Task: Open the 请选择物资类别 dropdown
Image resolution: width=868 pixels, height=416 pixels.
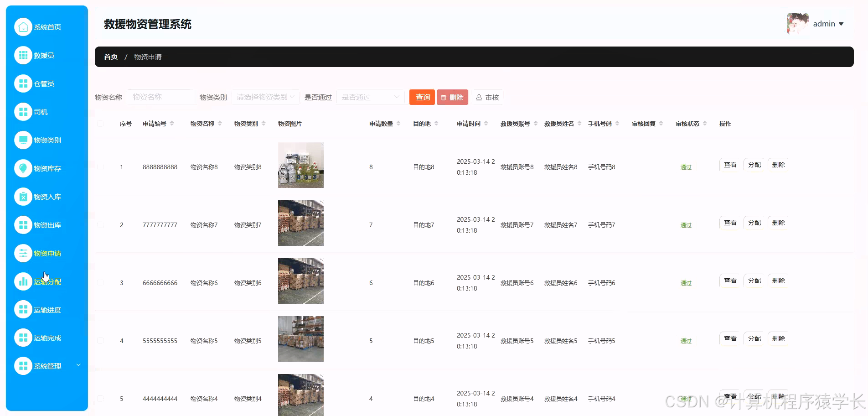Action: tap(265, 97)
